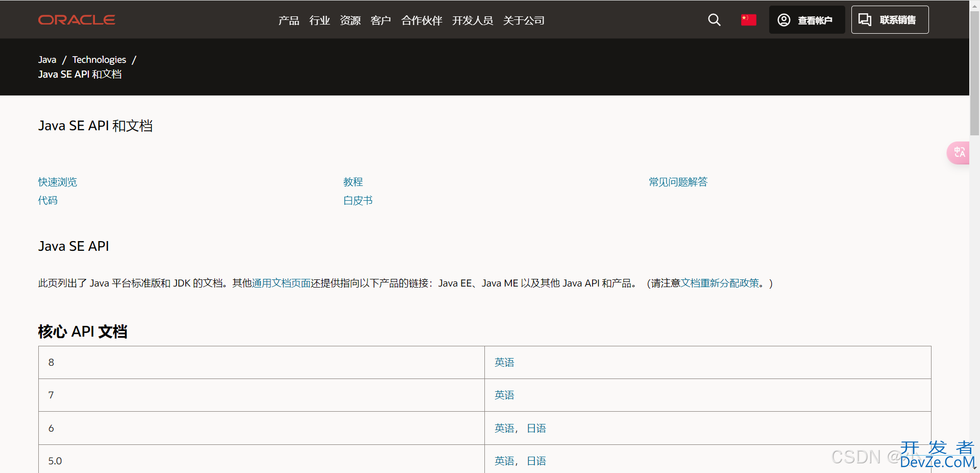Screen dimensions: 980x473
Task: Click the vertical page scrollbar thumb
Action: click(x=974, y=72)
